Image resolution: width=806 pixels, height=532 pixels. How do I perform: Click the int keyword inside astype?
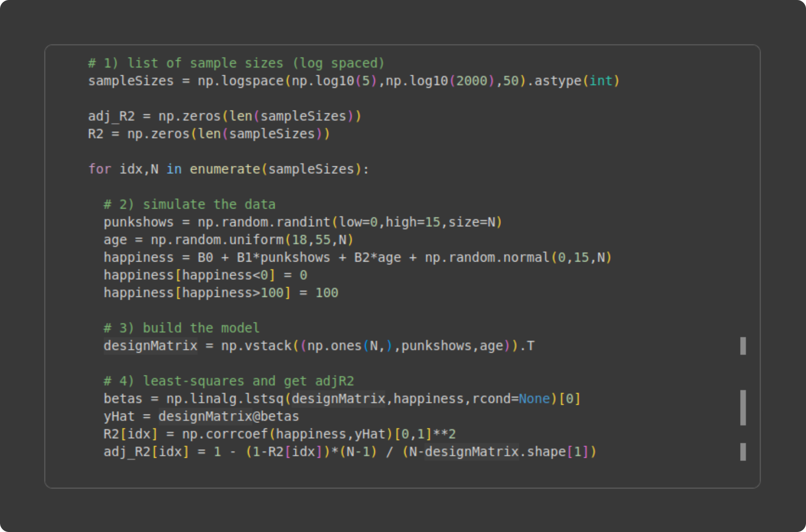[x=601, y=81]
